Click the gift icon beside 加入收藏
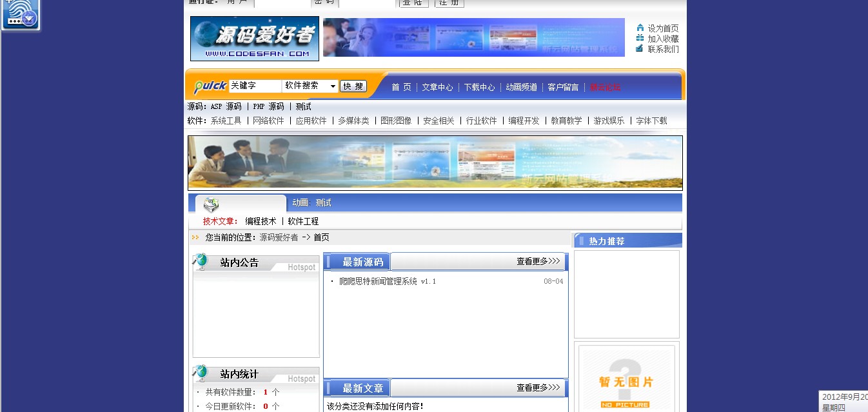This screenshot has width=868, height=412. pos(640,38)
